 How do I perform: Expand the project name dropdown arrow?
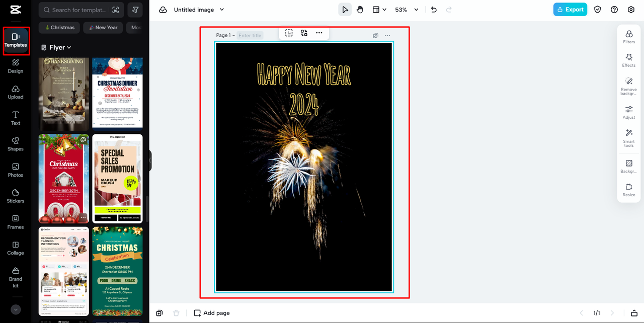click(x=222, y=10)
